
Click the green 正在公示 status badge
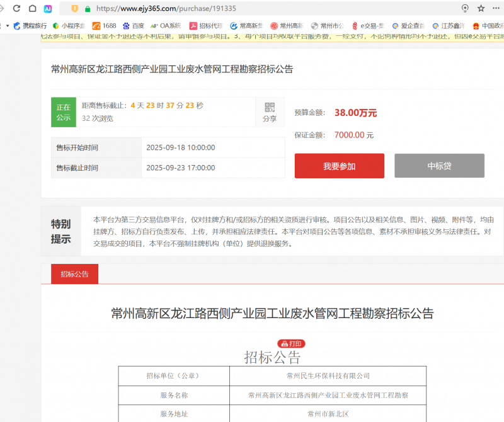point(64,111)
